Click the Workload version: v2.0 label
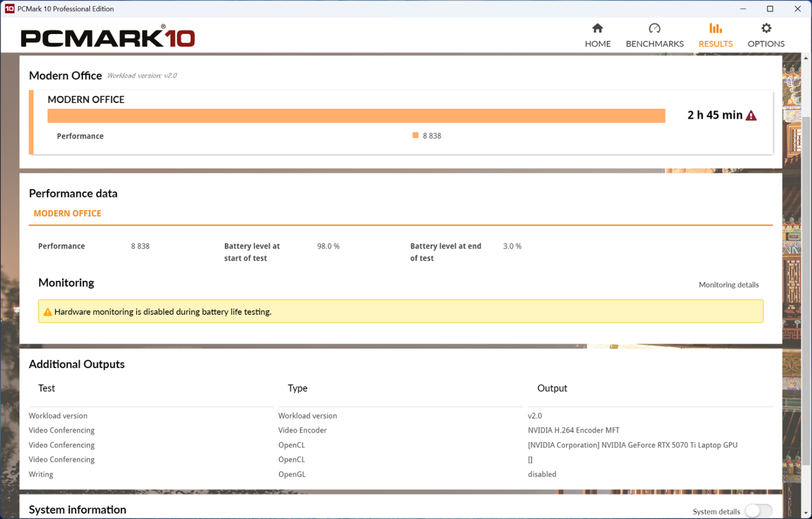812x519 pixels. (142, 76)
